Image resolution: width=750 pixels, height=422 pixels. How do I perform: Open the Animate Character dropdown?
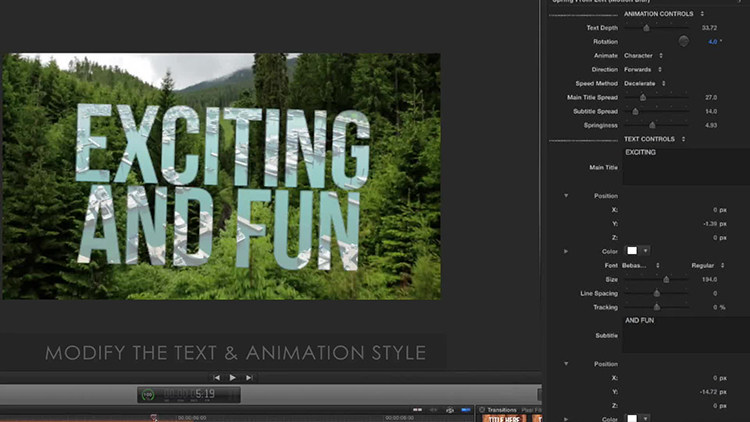[643, 56]
